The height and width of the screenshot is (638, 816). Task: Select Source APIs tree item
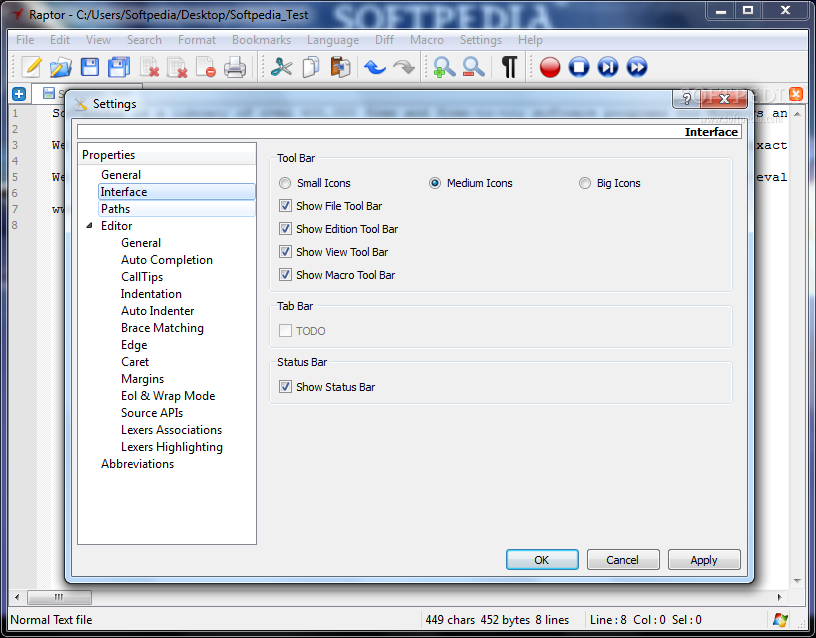[152, 413]
